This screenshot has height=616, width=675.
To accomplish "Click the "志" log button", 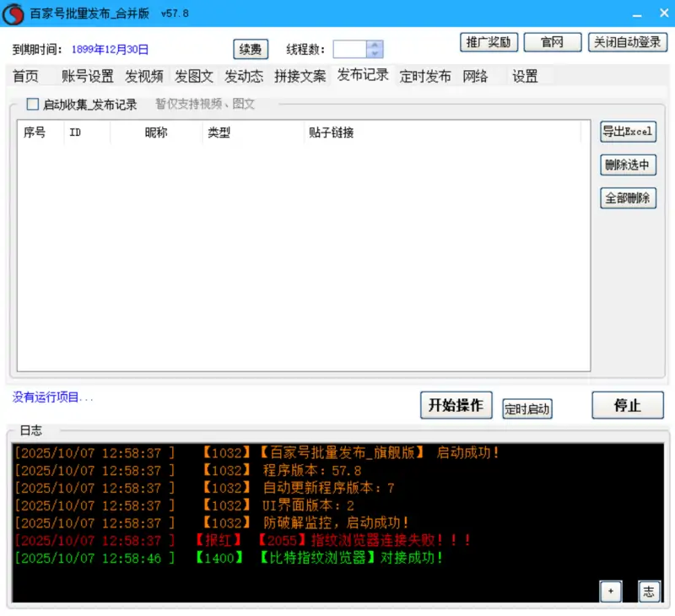I will click(649, 592).
